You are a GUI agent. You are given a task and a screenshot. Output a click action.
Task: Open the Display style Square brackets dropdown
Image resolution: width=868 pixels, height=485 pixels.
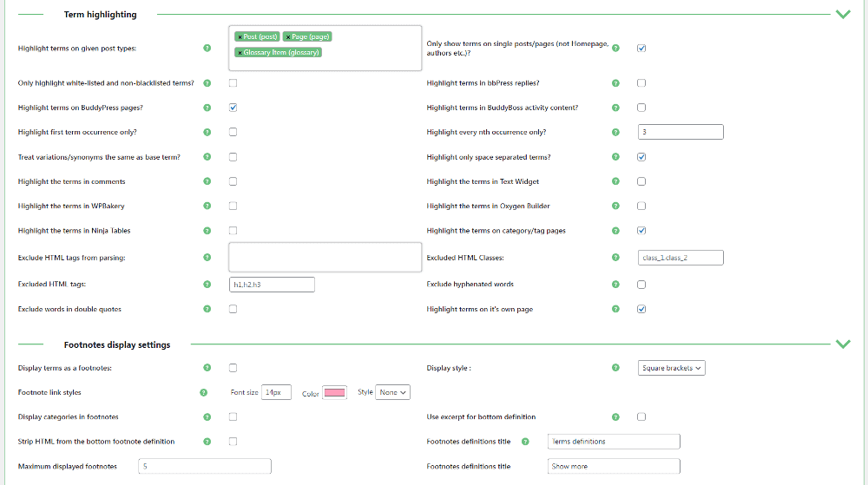tap(671, 368)
